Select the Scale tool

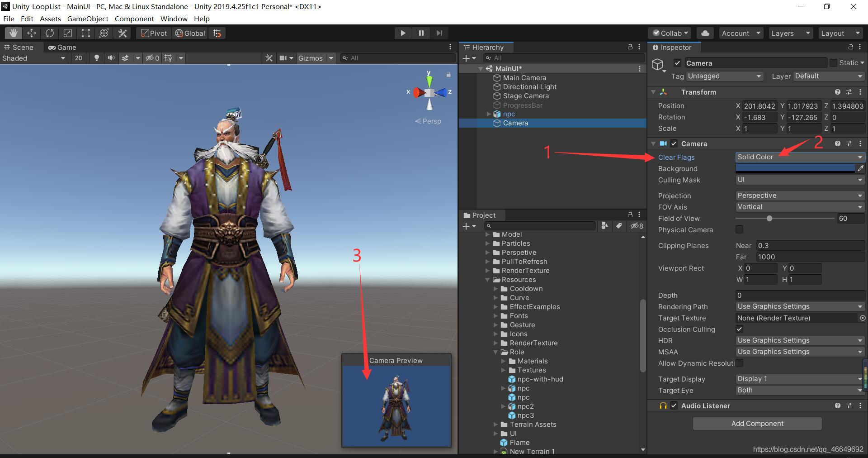tap(68, 33)
